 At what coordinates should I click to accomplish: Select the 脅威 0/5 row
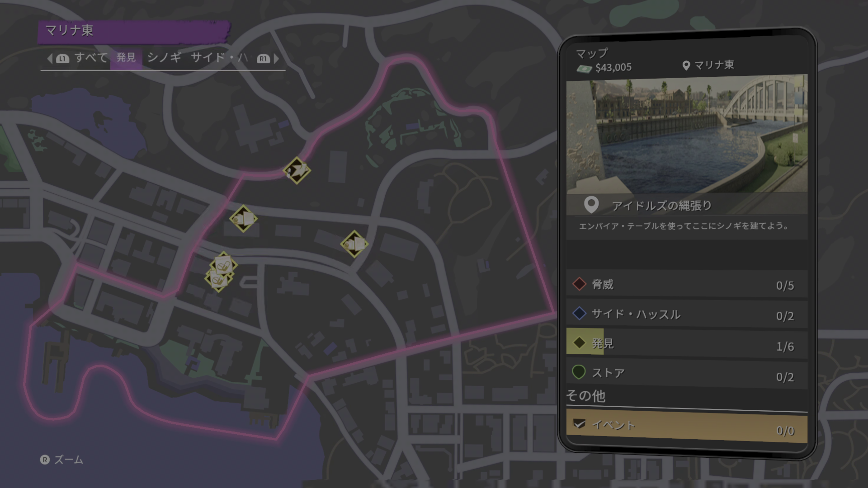click(687, 285)
